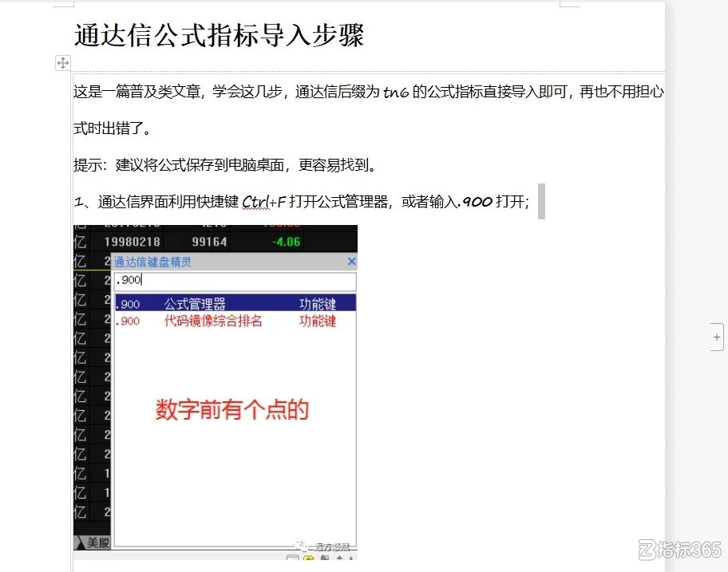Click the tip line starting with 提示
This screenshot has height=572, width=728.
(x=226, y=165)
